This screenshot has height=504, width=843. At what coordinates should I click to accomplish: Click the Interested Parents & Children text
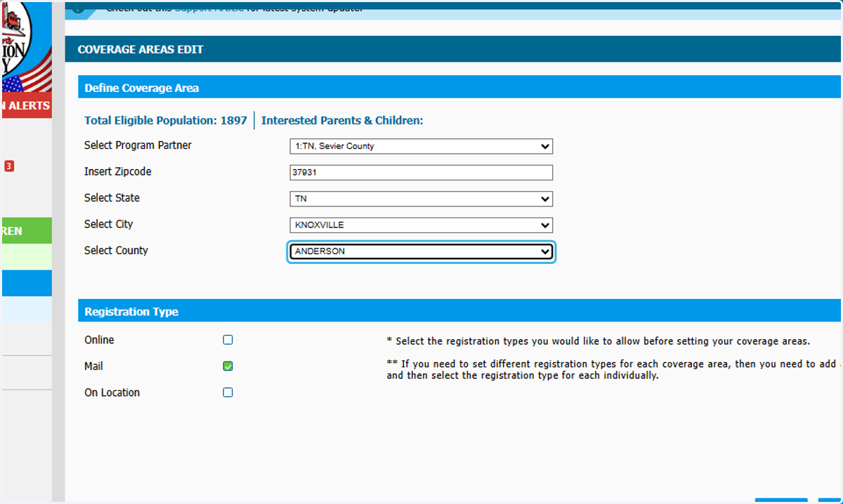(342, 121)
